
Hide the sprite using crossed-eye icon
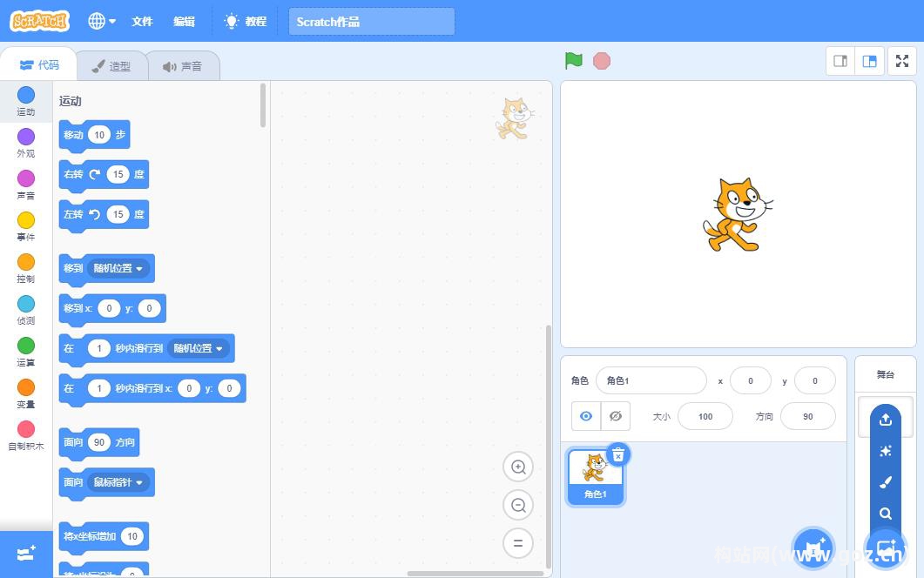[615, 416]
